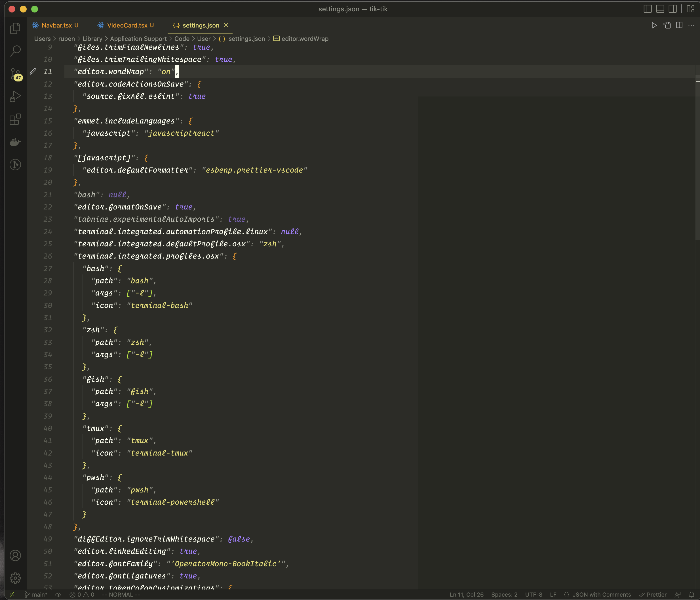Open the Run and Debug view
The height and width of the screenshot is (600, 700).
click(x=15, y=97)
